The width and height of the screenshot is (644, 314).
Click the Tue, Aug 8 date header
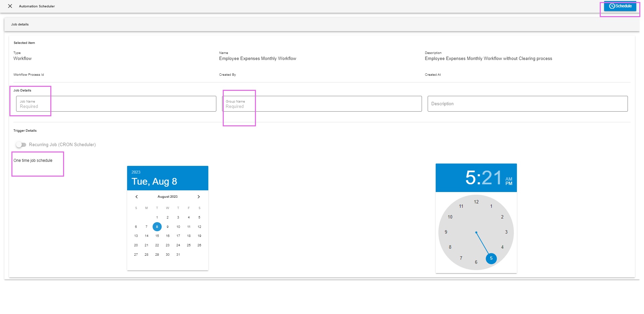[154, 182]
